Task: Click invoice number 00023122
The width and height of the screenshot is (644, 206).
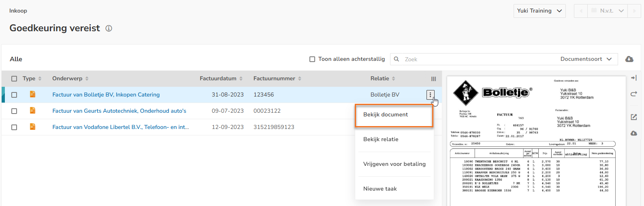Action: coord(267,111)
